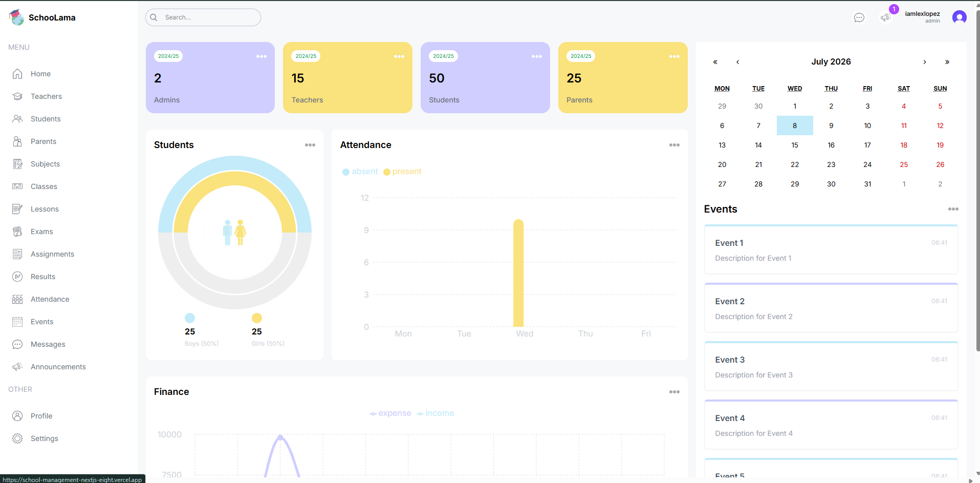This screenshot has height=483, width=980.
Task: Click the Lessons sidebar icon
Action: (17, 209)
